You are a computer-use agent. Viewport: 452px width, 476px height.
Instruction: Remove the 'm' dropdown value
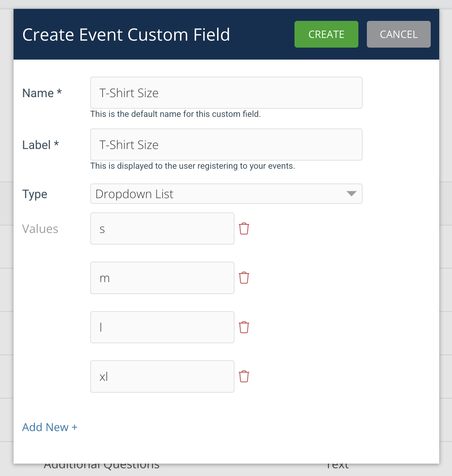pyautogui.click(x=244, y=278)
